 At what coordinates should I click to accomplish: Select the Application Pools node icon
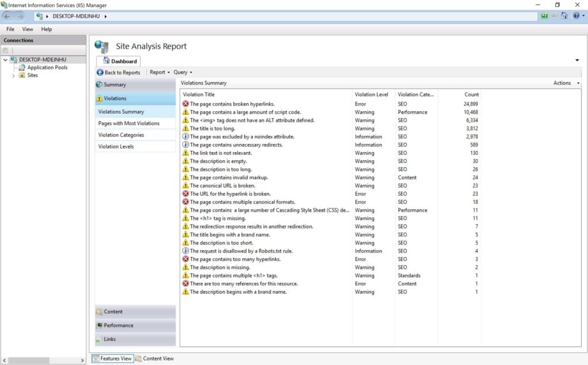22,68
